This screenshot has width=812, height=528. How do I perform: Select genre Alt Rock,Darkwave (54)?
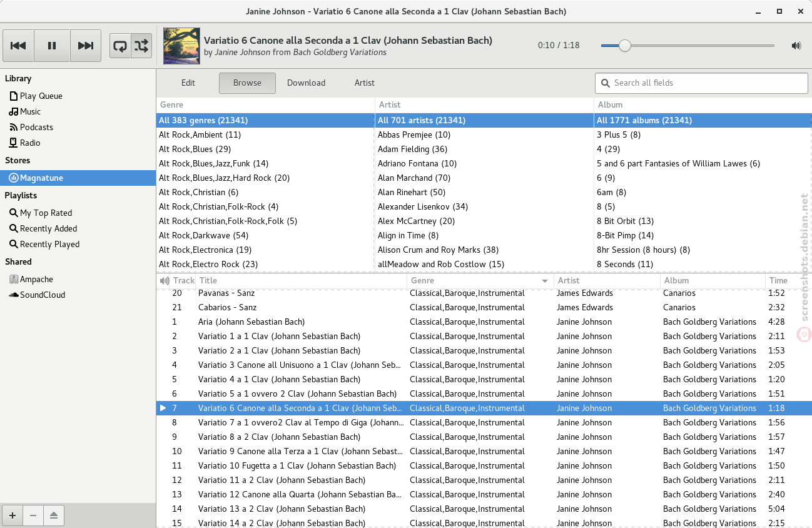pyautogui.click(x=265, y=235)
